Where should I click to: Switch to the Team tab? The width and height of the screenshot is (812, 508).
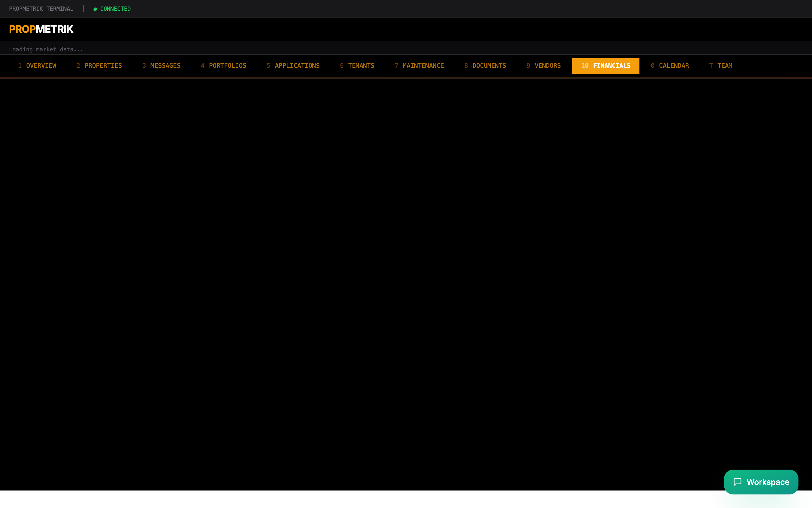721,66
